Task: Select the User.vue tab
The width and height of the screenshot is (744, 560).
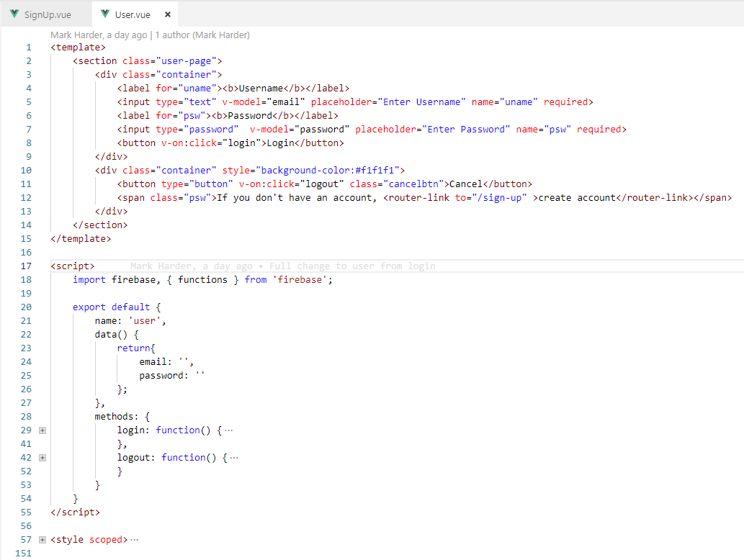Action: (133, 14)
